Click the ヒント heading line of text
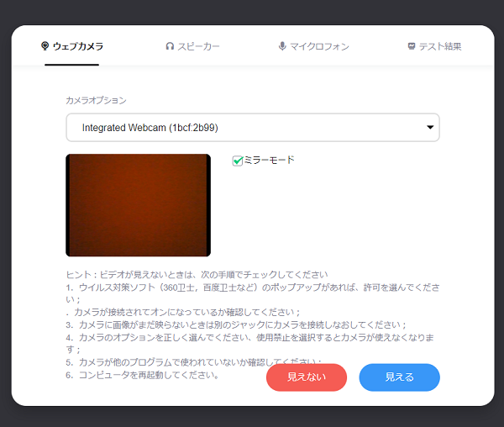 pyautogui.click(x=197, y=275)
